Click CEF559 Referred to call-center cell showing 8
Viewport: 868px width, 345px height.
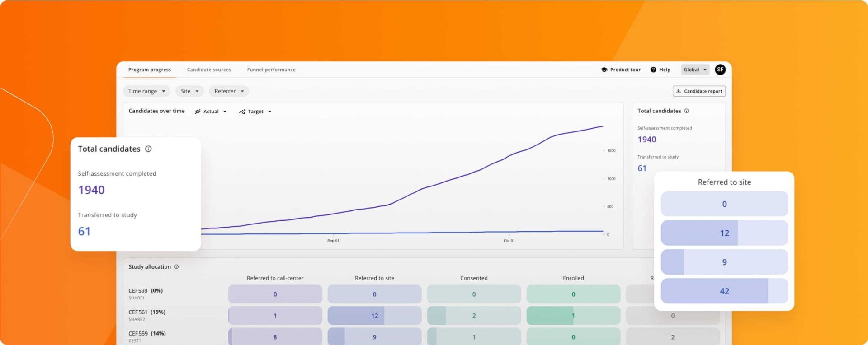[x=275, y=337]
